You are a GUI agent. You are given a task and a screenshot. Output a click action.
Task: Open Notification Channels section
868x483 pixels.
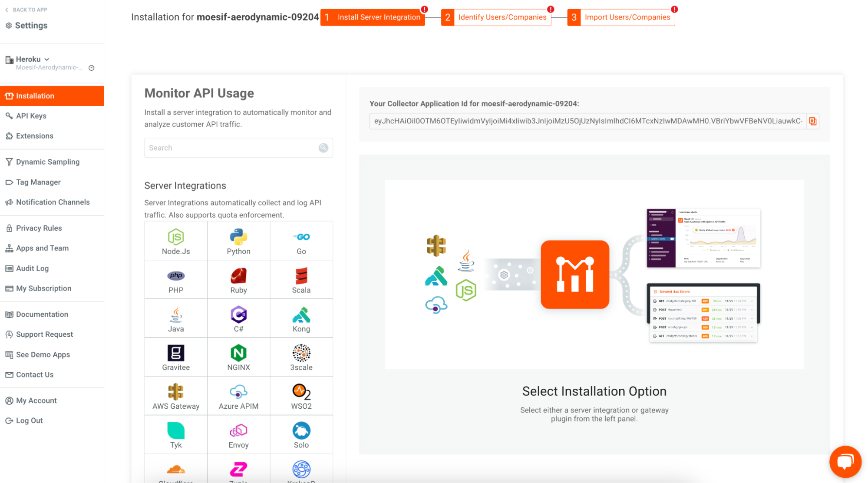[x=53, y=202]
